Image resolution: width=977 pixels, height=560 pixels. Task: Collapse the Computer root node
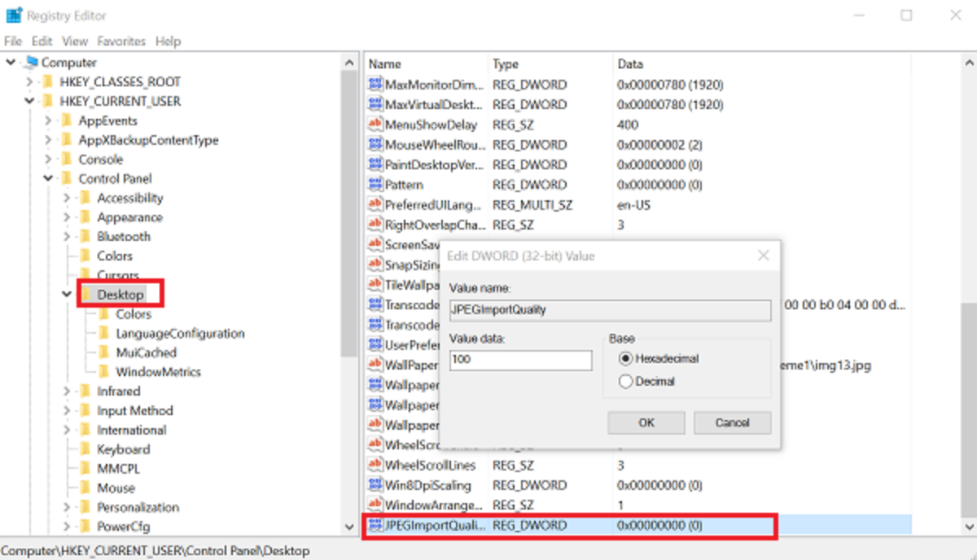(11, 63)
